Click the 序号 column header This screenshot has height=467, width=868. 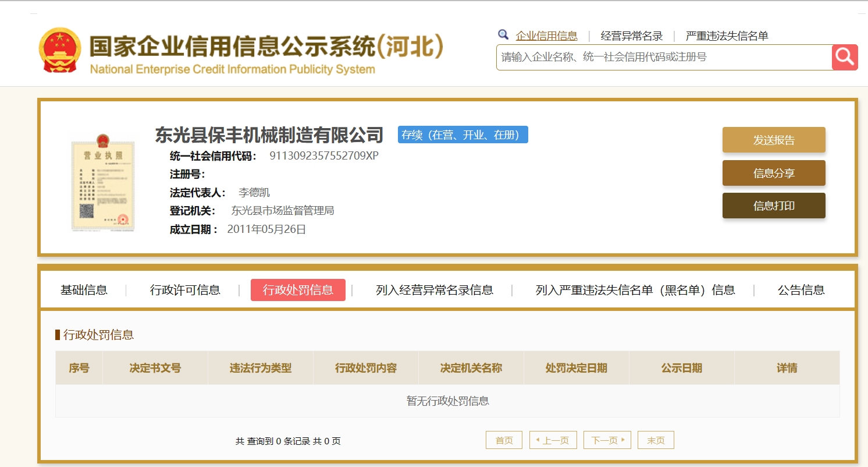[79, 368]
